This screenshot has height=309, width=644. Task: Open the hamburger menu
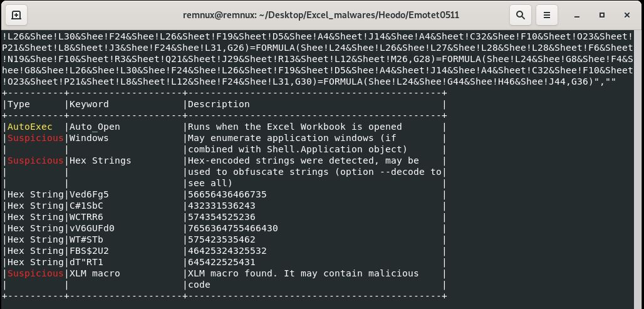547,14
